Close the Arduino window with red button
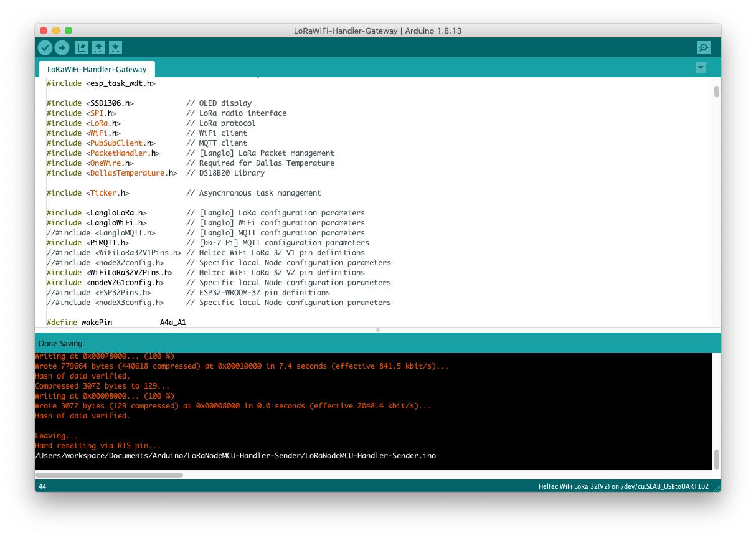This screenshot has height=538, width=756. pyautogui.click(x=44, y=31)
